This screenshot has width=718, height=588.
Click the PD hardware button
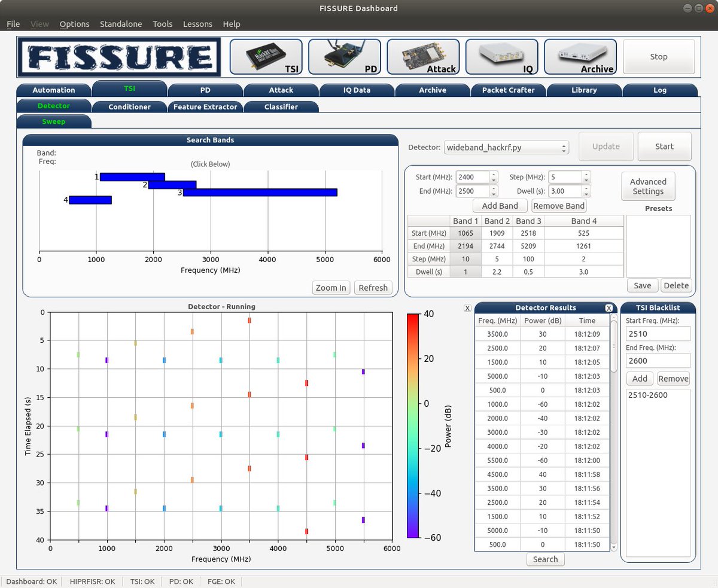click(x=345, y=57)
